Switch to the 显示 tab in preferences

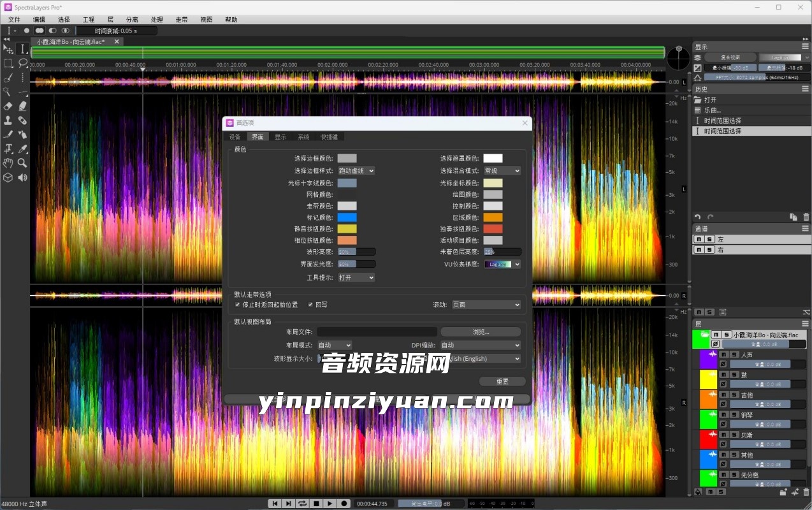coord(280,136)
